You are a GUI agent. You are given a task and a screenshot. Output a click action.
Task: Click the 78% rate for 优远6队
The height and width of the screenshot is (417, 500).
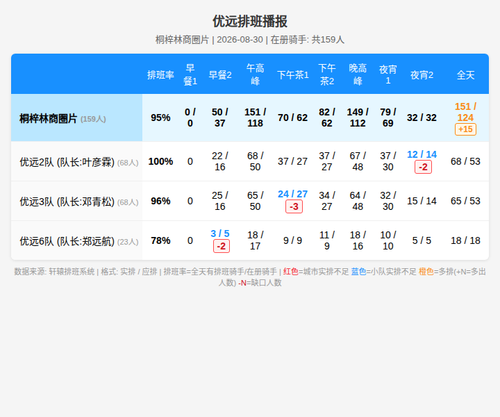click(x=161, y=241)
